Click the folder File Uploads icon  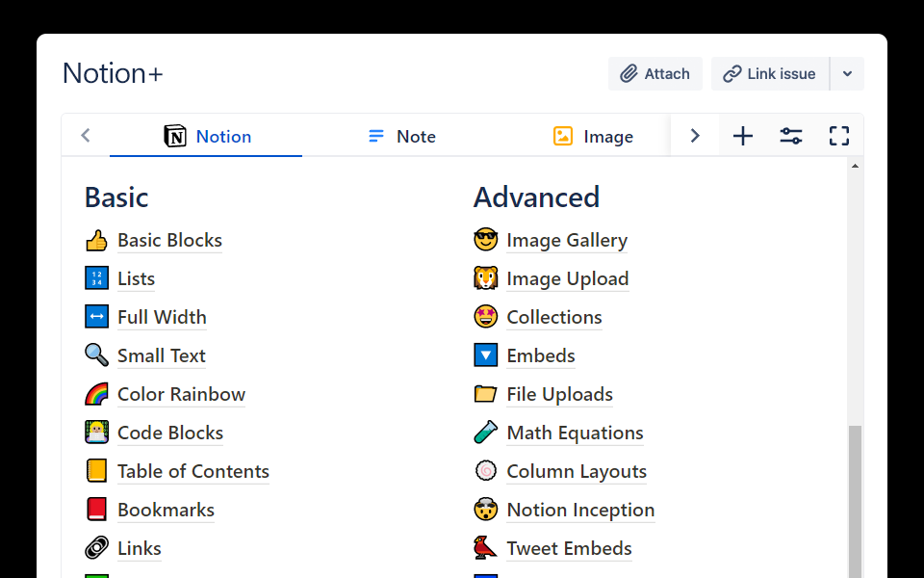click(x=486, y=395)
